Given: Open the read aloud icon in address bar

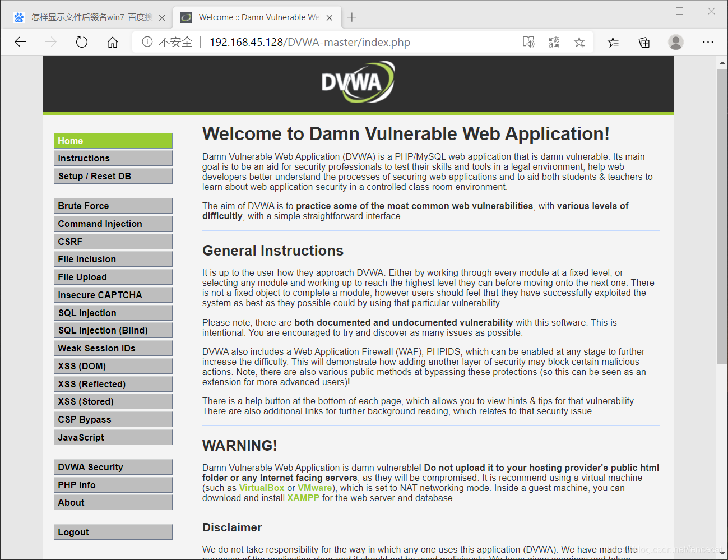Looking at the screenshot, I should click(x=528, y=42).
